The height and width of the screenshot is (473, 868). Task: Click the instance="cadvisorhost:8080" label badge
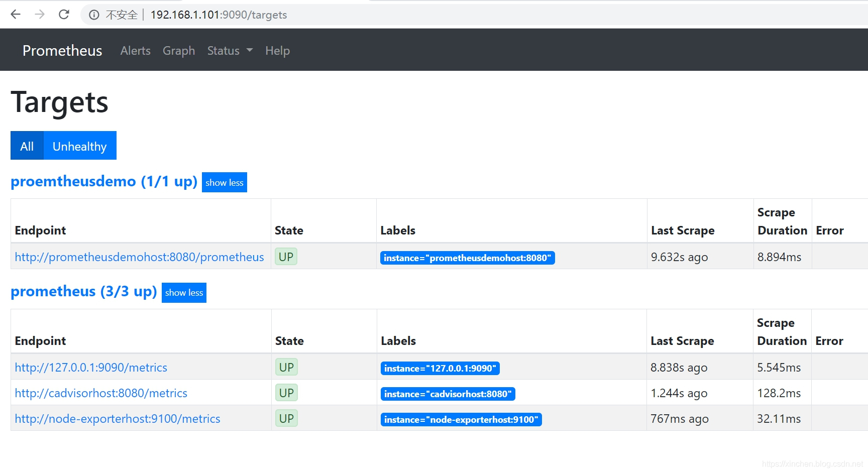448,394
